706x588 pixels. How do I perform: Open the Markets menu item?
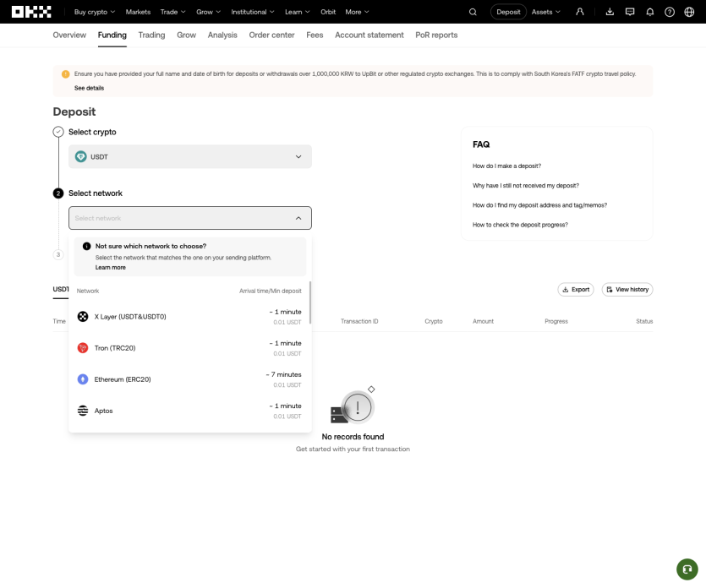138,12
